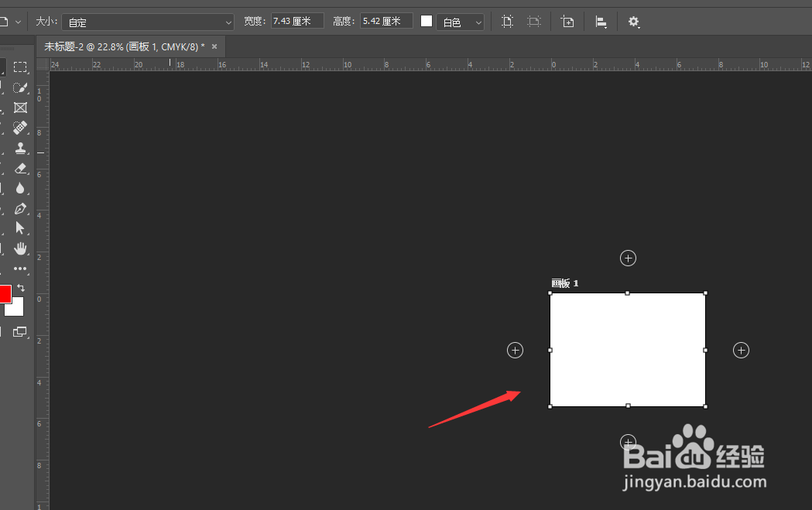Select the Rectangular Marquee tool

click(20, 67)
